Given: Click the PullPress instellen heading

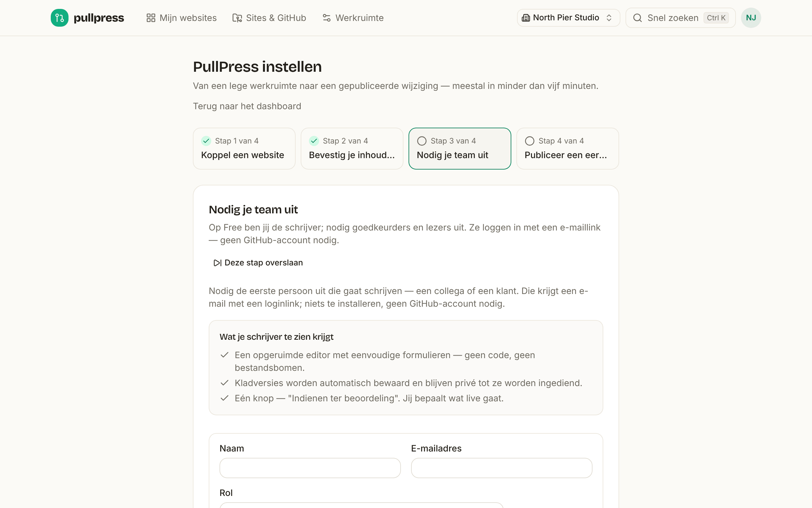Looking at the screenshot, I should click(257, 67).
